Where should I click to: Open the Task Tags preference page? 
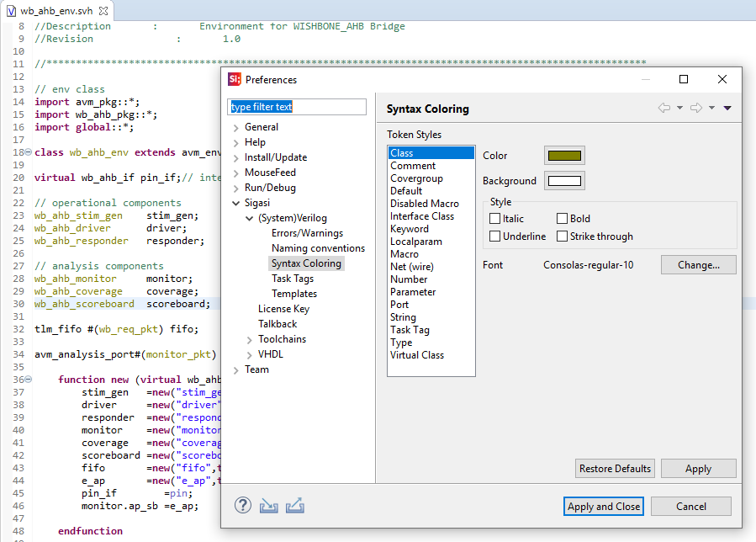pos(293,279)
